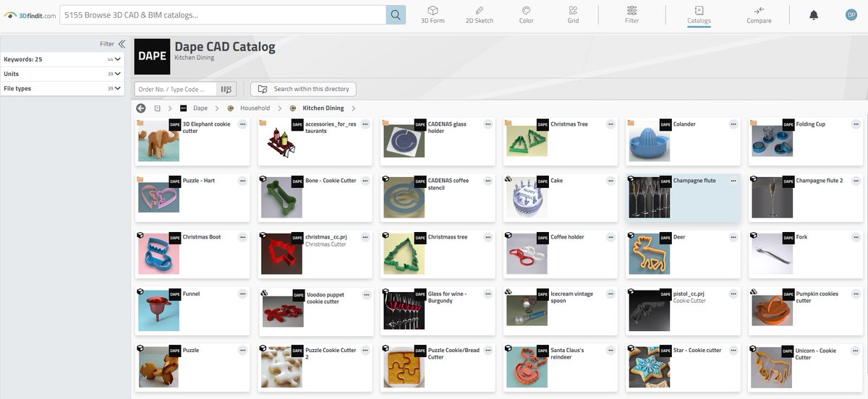
Task: Click the christmas_cc.prj title
Action: pos(326,237)
